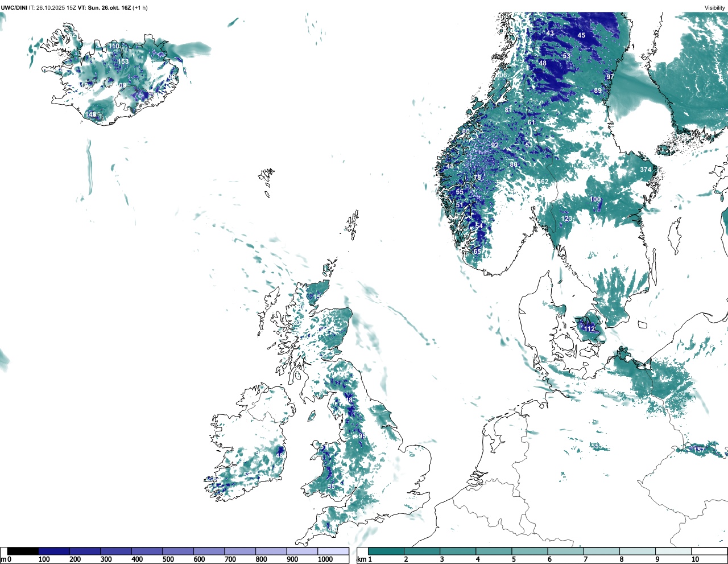728x564 pixels.
Task: Click the visibility value '48' in Ireland
Action: [x=279, y=455]
